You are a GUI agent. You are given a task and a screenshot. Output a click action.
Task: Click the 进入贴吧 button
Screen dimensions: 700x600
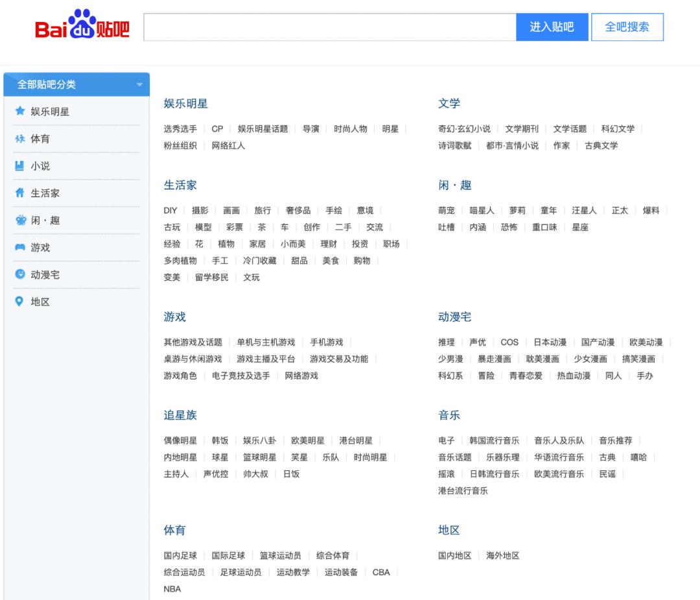coord(552,27)
